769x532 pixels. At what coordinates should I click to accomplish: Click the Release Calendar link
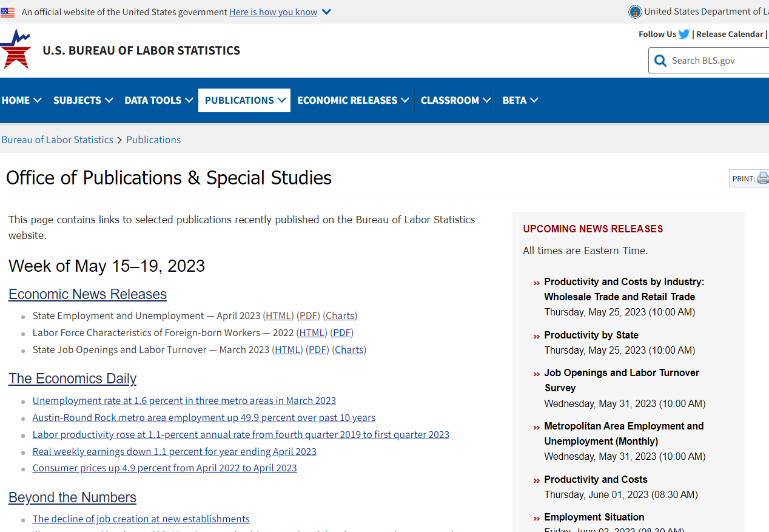[730, 34]
